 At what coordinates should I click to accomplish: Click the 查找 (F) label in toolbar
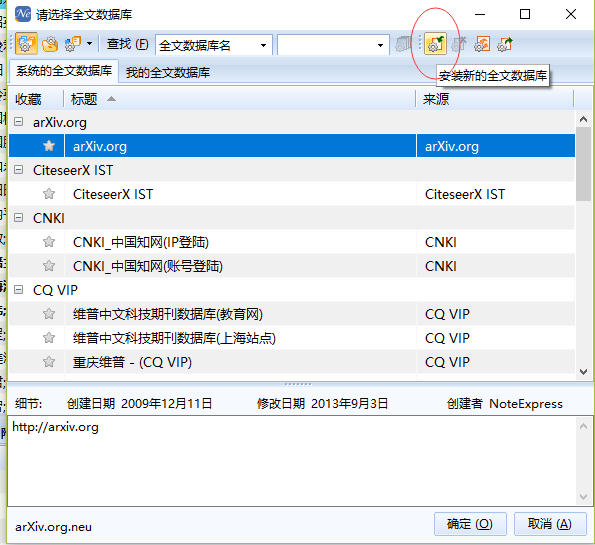128,44
